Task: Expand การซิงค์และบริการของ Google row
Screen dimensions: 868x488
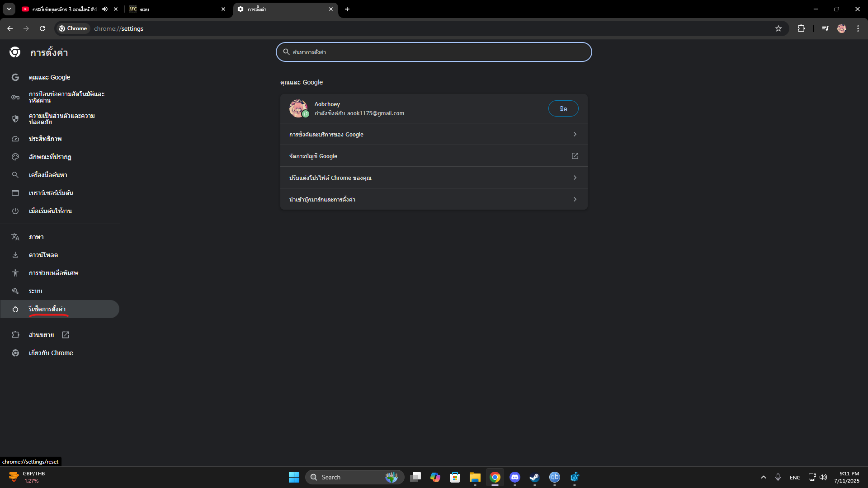Action: click(x=434, y=134)
